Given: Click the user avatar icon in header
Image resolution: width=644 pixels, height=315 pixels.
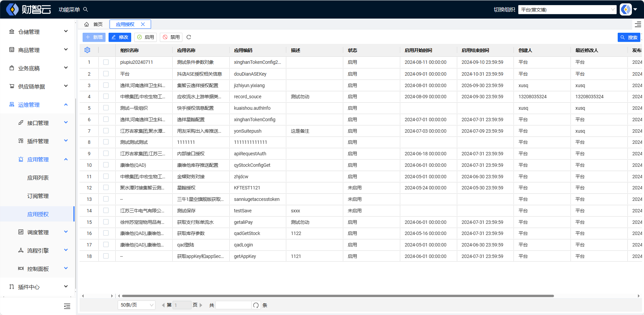Looking at the screenshot, I should [x=626, y=9].
